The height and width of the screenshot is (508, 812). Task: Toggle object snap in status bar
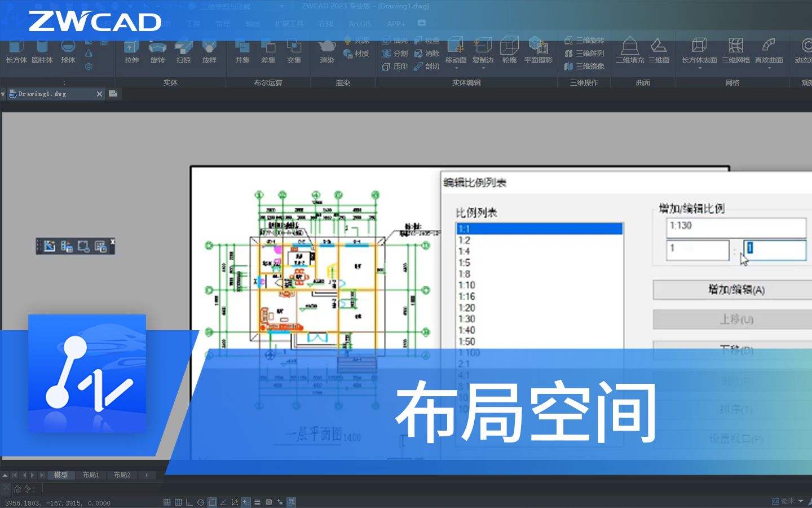click(212, 502)
